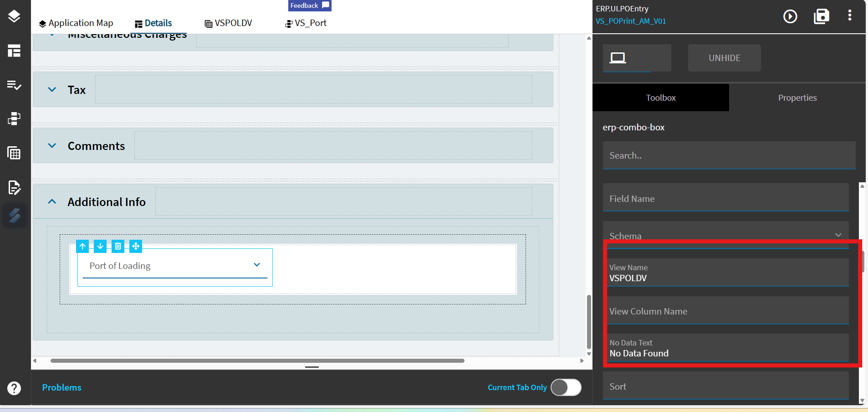Select the Toolbox tab

pos(661,98)
